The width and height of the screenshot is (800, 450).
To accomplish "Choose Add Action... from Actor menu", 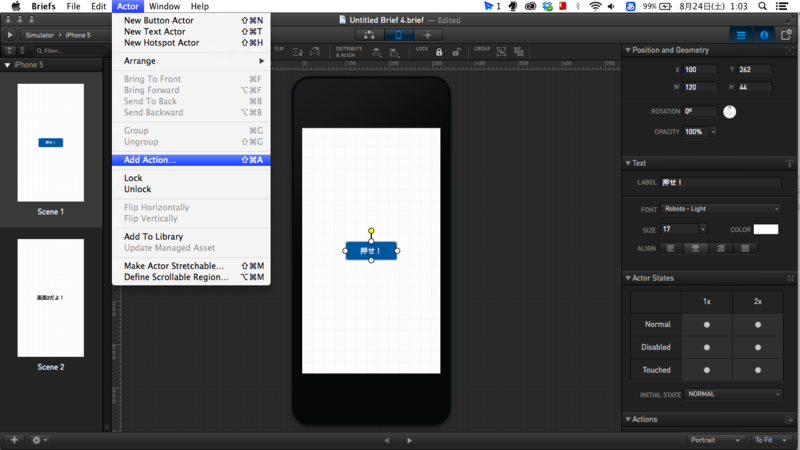I will tap(191, 160).
